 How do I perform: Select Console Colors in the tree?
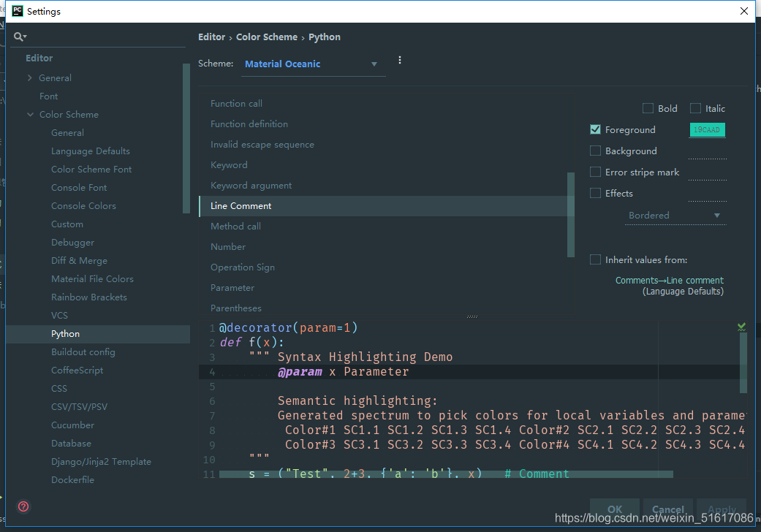[x=83, y=205]
